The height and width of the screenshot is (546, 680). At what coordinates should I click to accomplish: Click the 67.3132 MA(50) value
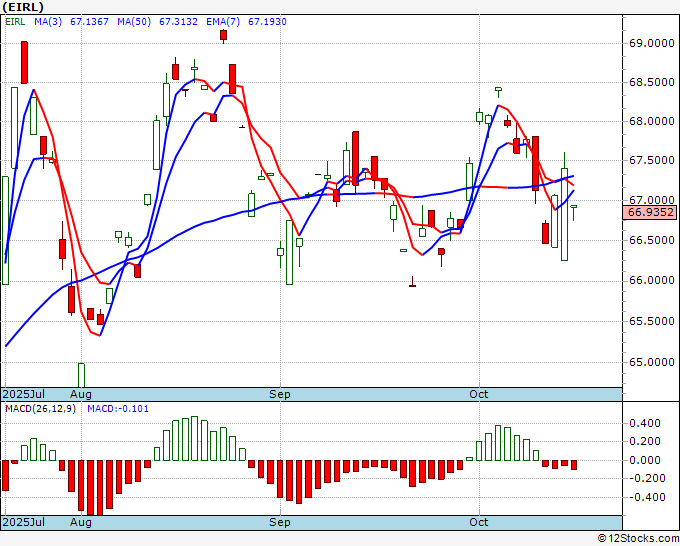[178, 22]
